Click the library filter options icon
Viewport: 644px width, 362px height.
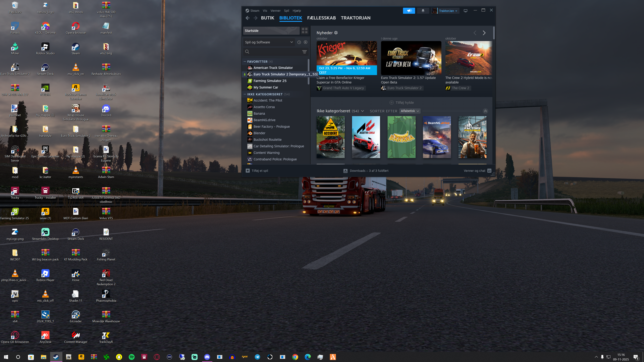point(304,52)
